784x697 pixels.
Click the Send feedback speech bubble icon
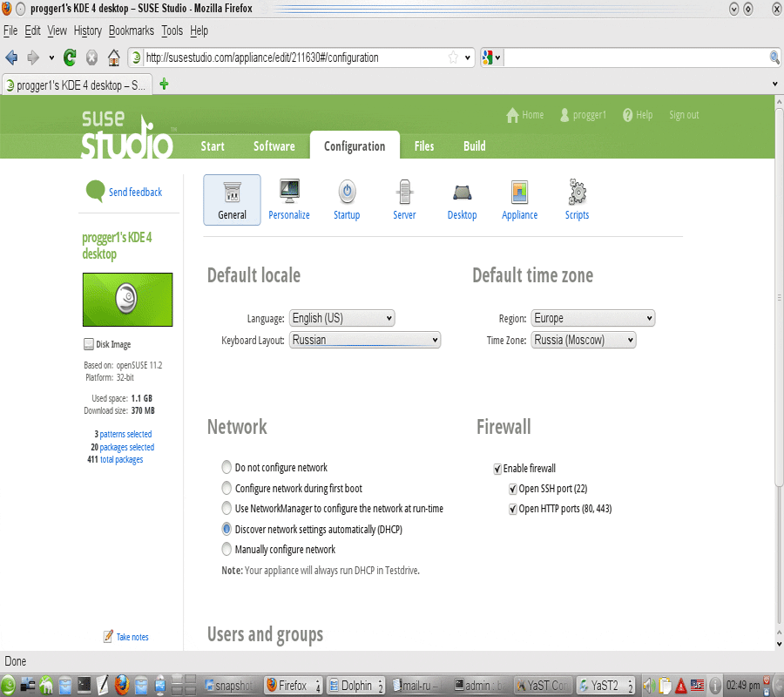(x=95, y=191)
